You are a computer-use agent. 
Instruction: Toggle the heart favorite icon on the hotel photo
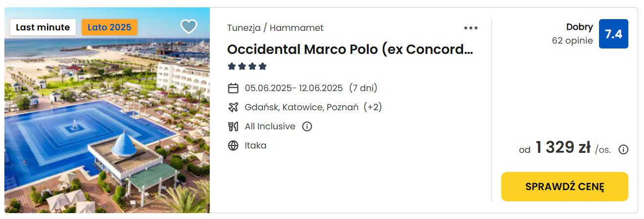tap(189, 26)
